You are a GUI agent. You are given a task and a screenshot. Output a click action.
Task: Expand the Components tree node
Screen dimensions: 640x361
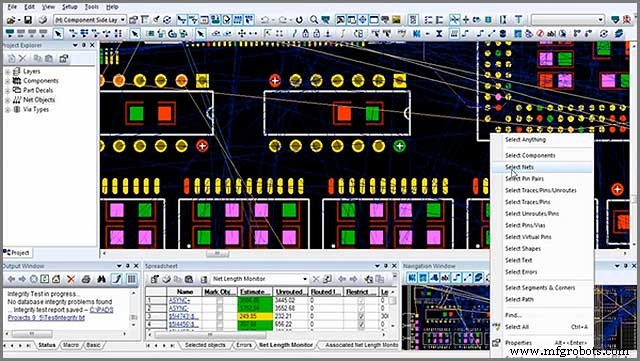coord(7,81)
